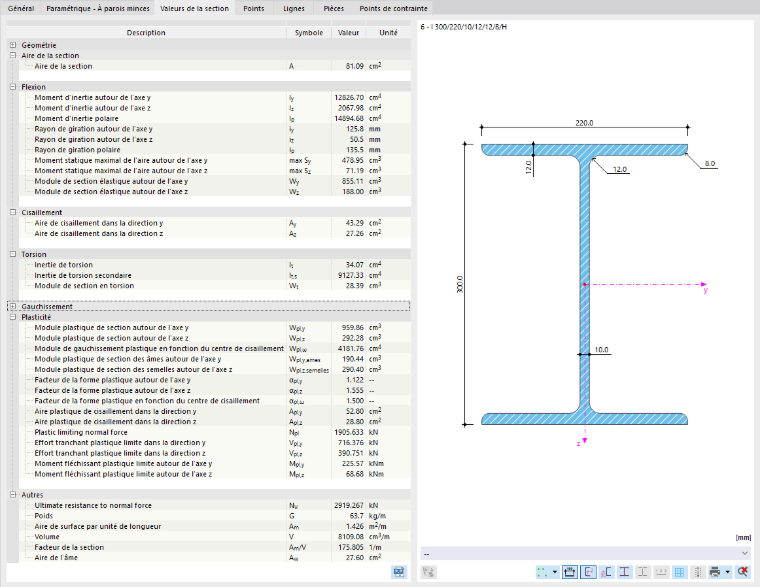Click the value 225.57 for Mpl,y
The height and width of the screenshot is (587, 760).
353,463
